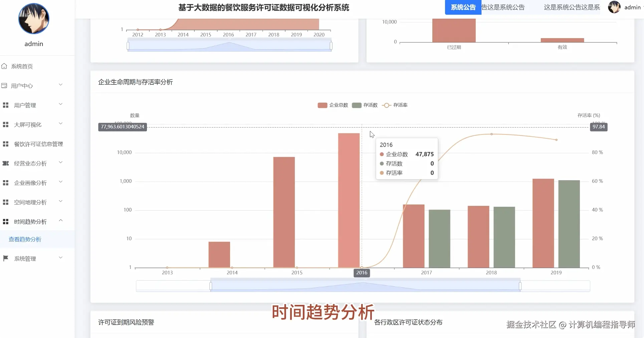Click the survival rate point above 2018
Image resolution: width=644 pixels, height=338 pixels.
pyautogui.click(x=491, y=134)
